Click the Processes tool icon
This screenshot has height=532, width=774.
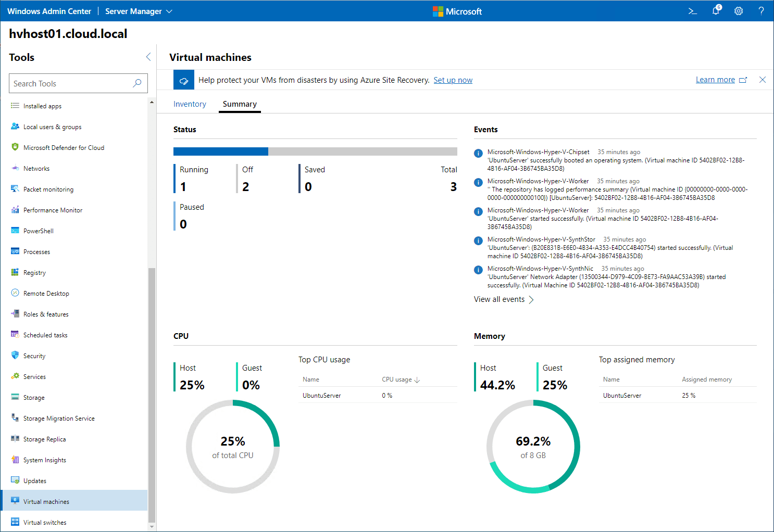click(x=15, y=251)
